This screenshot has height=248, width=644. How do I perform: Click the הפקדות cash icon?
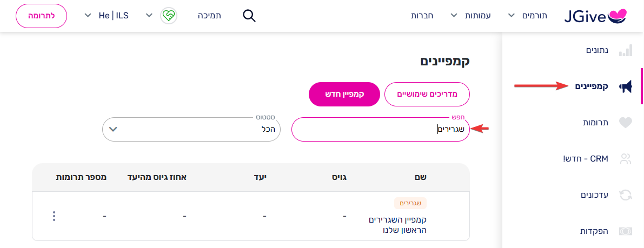pyautogui.click(x=625, y=231)
